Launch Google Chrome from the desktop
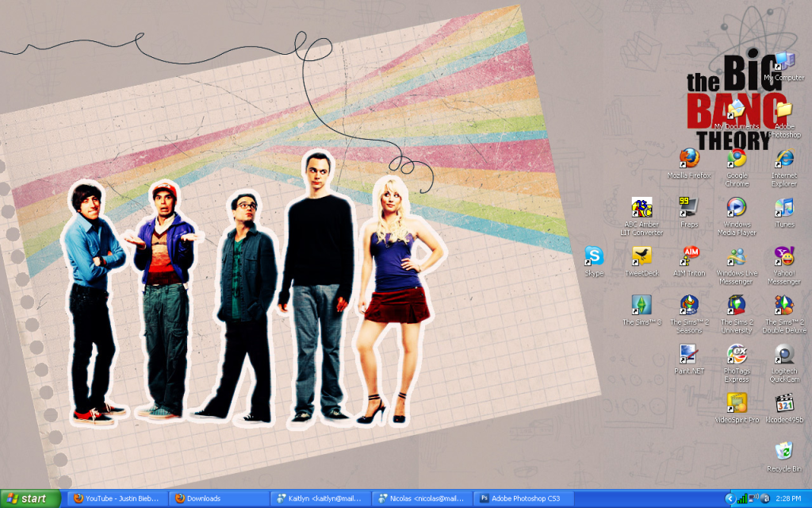Viewport: 812px width, 508px height. (737, 167)
